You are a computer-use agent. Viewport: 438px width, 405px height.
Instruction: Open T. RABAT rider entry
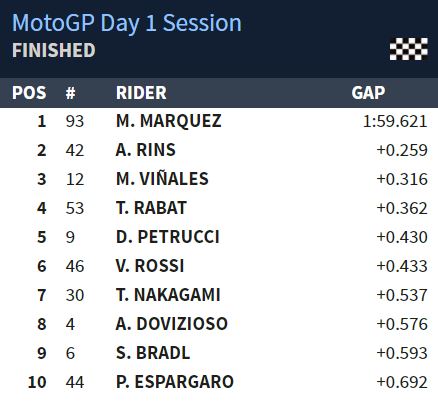[151, 208]
